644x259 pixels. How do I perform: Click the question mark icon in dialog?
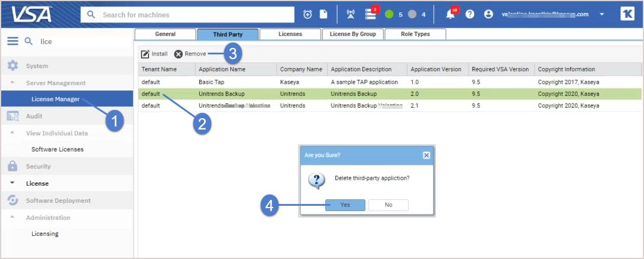pyautogui.click(x=316, y=180)
